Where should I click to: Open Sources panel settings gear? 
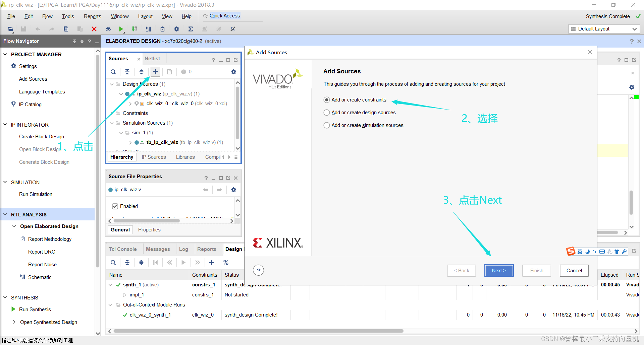(x=233, y=72)
